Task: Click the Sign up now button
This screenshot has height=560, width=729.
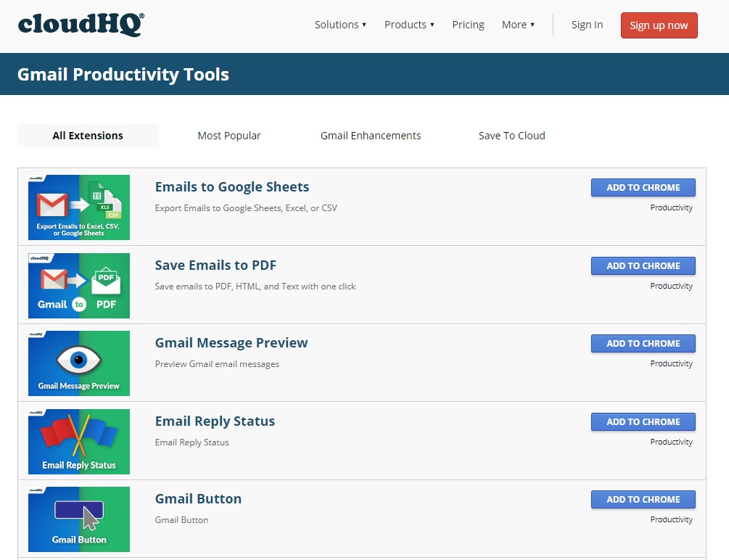Action: coord(659,25)
